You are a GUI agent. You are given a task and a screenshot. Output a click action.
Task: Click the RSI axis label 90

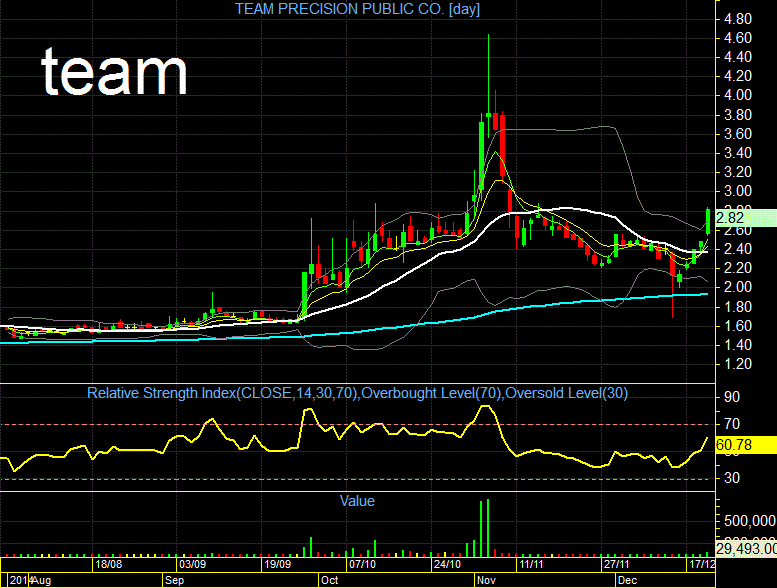732,397
